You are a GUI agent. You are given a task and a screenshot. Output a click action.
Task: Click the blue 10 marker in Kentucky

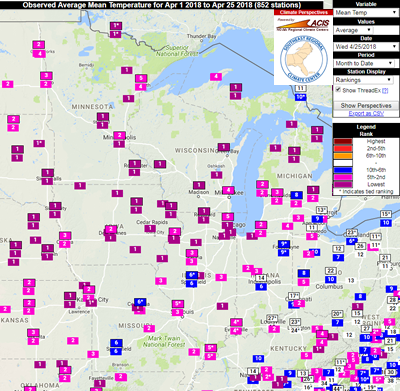click(258, 359)
